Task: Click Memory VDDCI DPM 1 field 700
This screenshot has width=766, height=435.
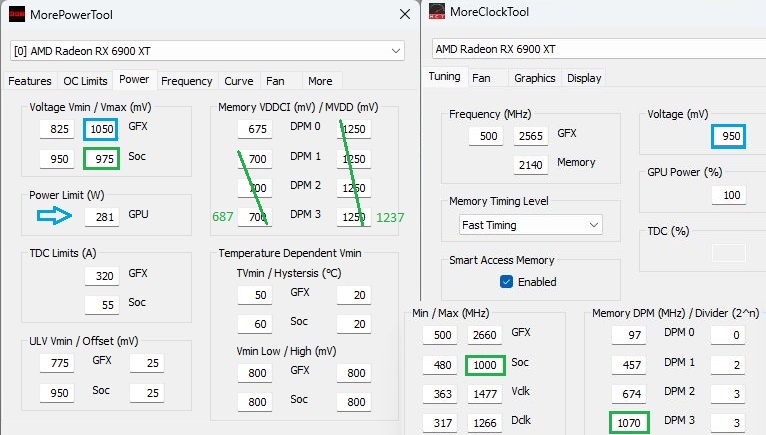Action: pos(255,159)
